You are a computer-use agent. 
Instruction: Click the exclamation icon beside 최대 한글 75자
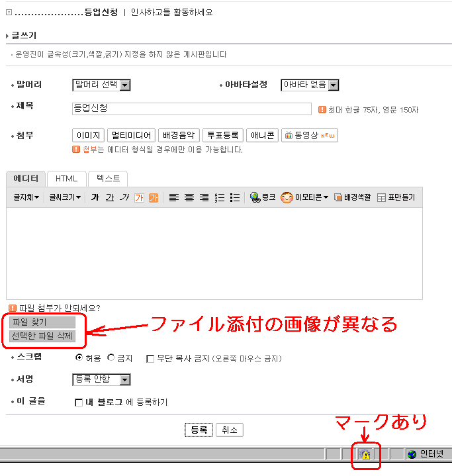click(322, 110)
